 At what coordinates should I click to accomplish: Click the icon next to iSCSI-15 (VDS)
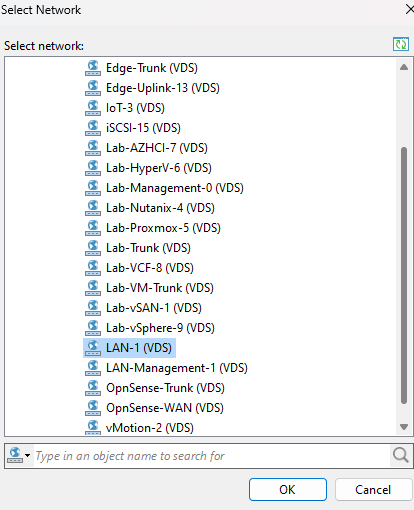pyautogui.click(x=93, y=128)
